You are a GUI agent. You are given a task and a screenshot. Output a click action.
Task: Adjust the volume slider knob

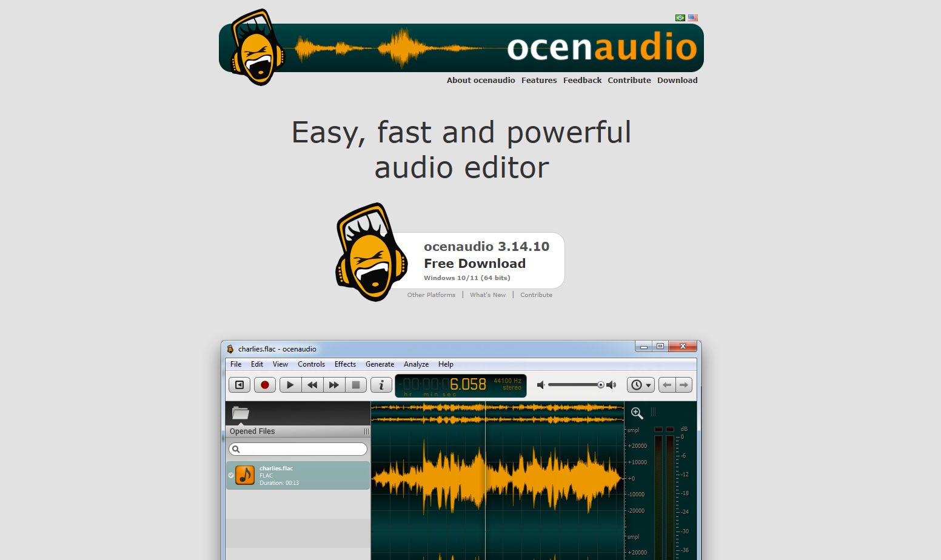click(601, 385)
